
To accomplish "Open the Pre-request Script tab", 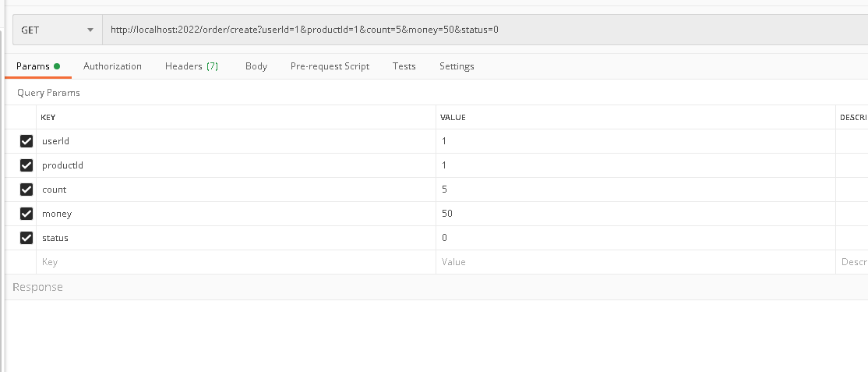I will pos(330,66).
